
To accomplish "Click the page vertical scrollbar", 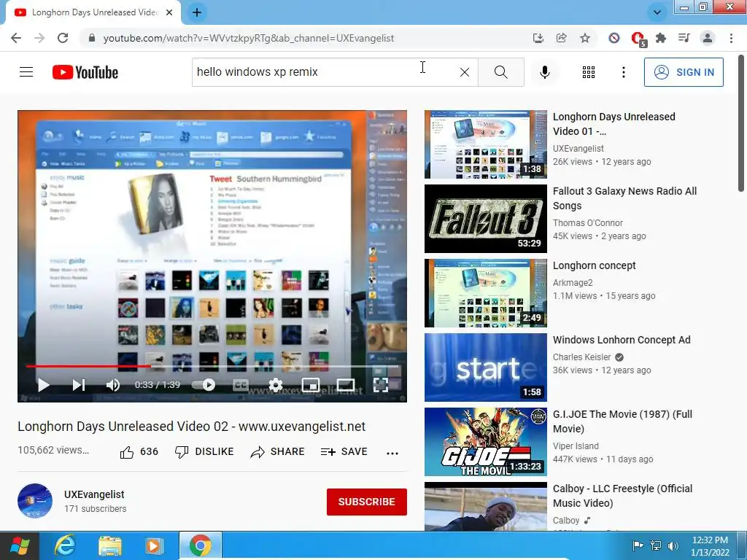I will coord(742,124).
